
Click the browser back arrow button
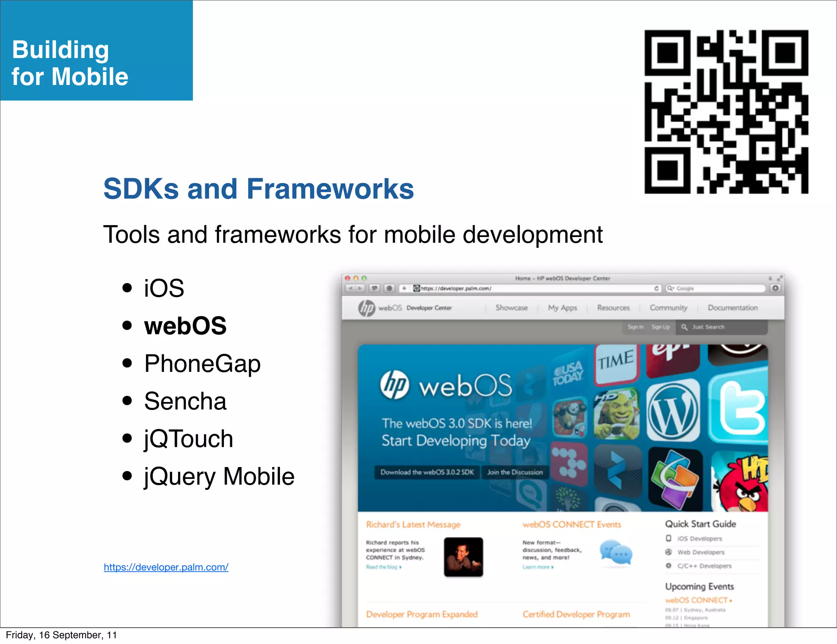351,288
